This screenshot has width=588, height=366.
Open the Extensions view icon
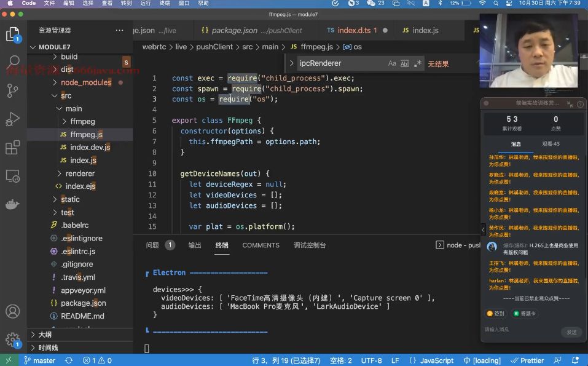coord(12,148)
